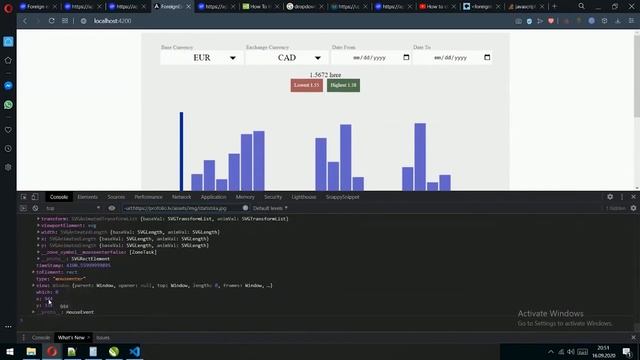Open history clock in Opera sidebar
The width and height of the screenshot is (640, 360).
[x=8, y=149]
